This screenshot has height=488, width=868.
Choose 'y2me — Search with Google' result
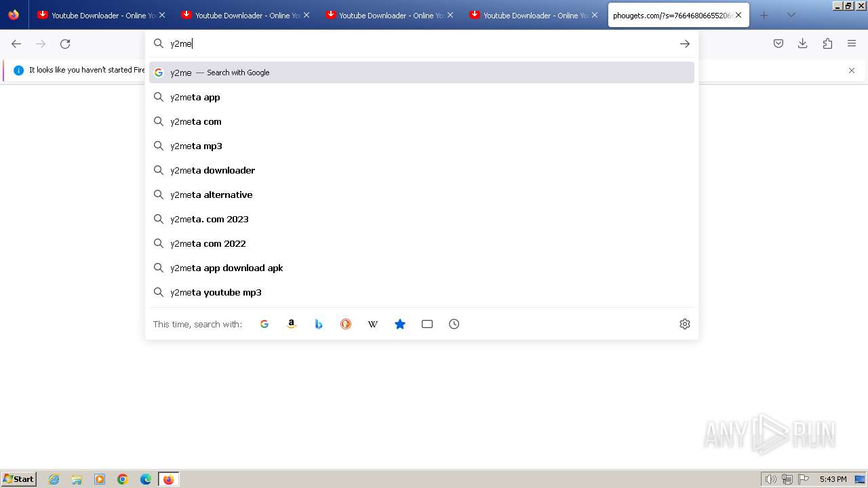(422, 73)
